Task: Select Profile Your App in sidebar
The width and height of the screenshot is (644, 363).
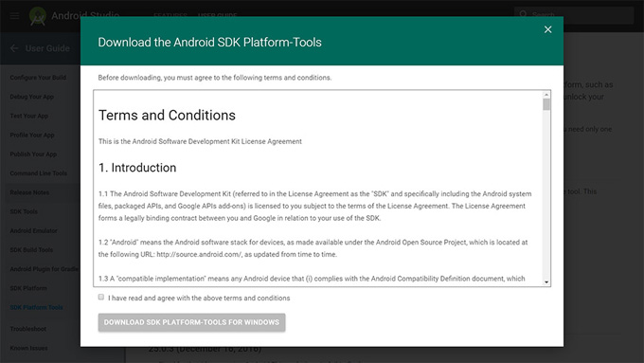Action: tap(32, 135)
